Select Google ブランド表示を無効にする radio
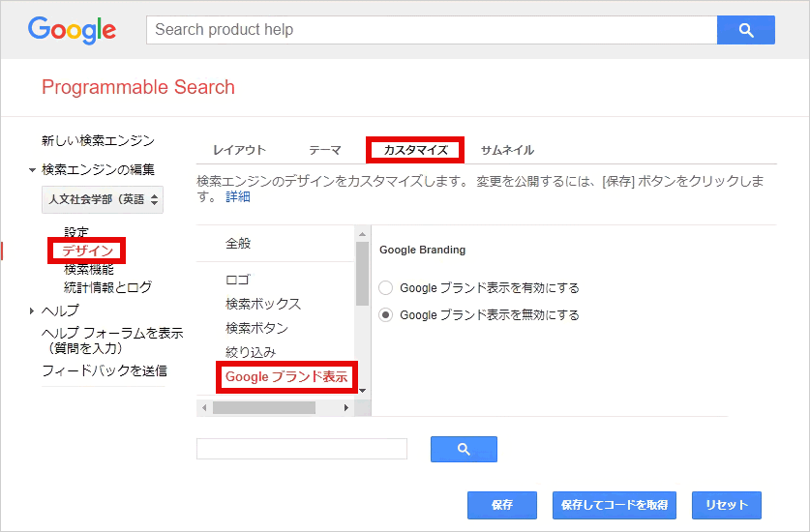 click(386, 315)
